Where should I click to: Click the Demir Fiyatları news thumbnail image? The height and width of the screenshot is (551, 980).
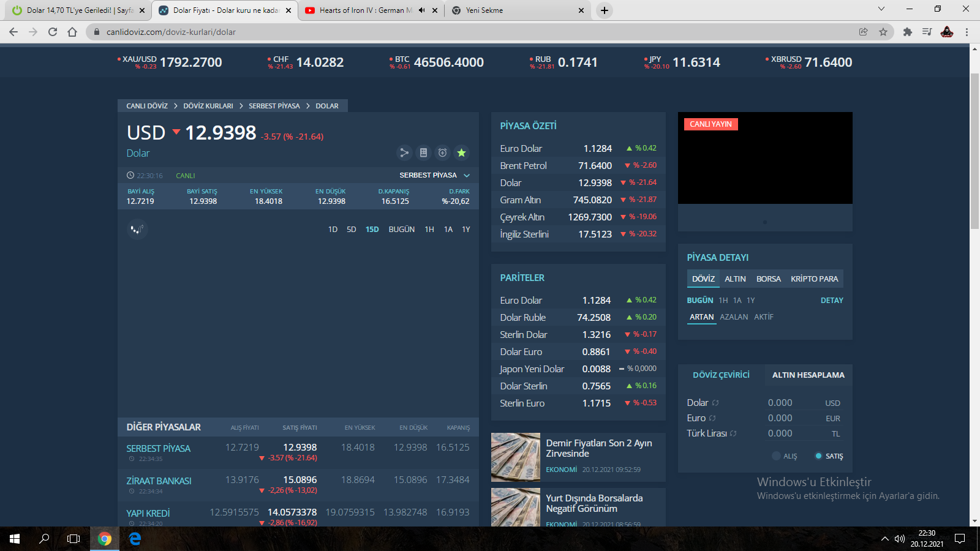coord(516,457)
